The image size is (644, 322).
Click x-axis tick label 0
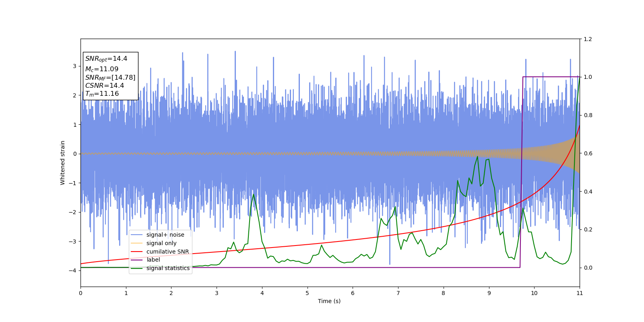(x=80, y=293)
